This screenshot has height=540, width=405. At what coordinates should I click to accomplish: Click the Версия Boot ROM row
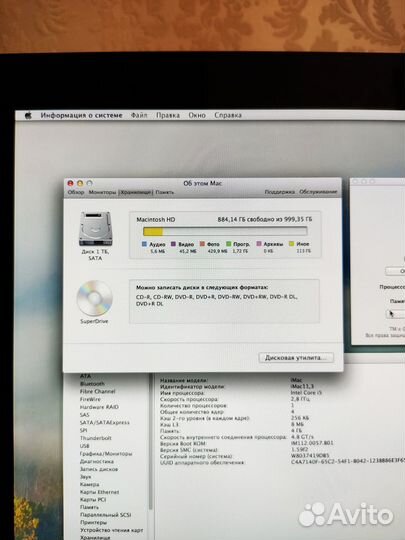(247, 444)
